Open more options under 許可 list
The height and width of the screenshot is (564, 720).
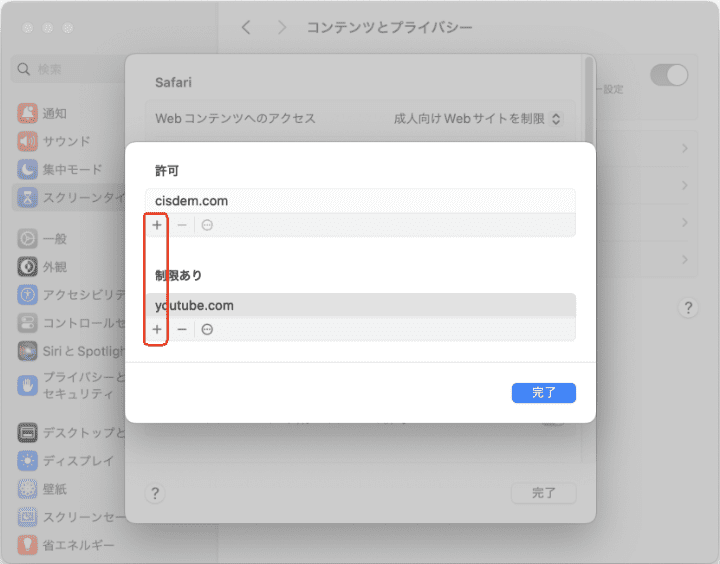207,225
